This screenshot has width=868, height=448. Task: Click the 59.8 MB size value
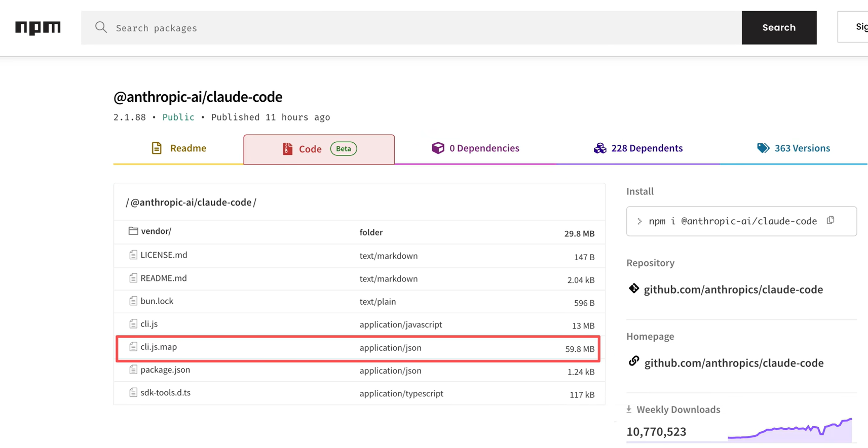click(580, 349)
